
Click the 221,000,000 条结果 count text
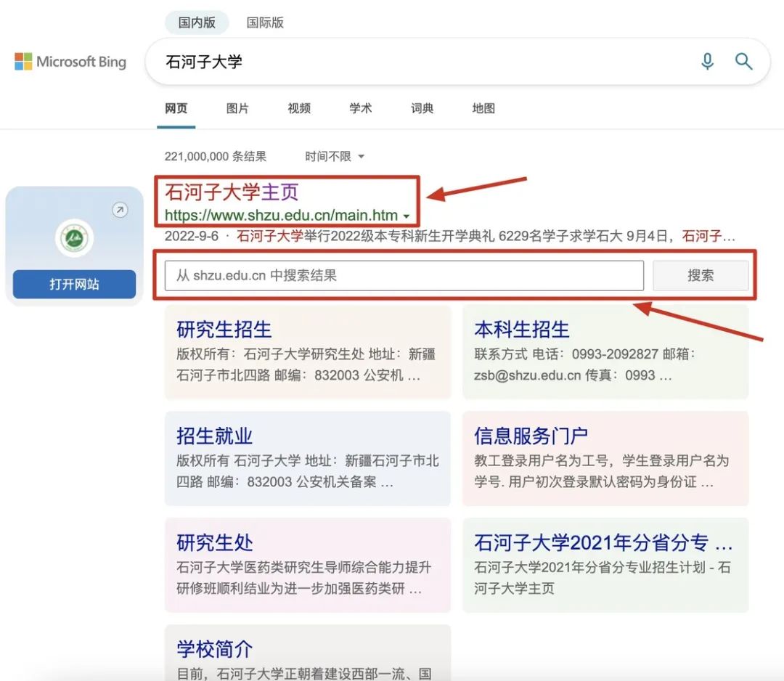(216, 157)
